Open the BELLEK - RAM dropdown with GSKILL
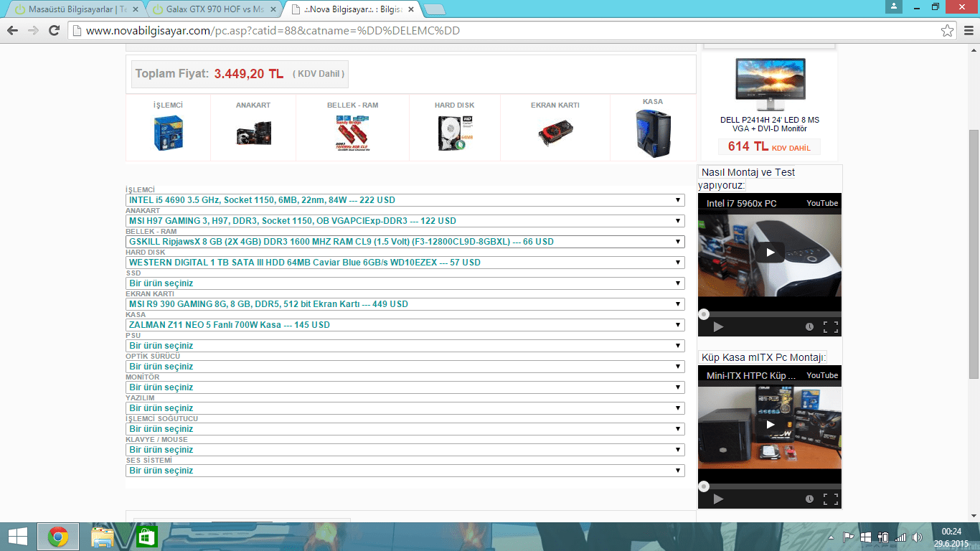 405,242
